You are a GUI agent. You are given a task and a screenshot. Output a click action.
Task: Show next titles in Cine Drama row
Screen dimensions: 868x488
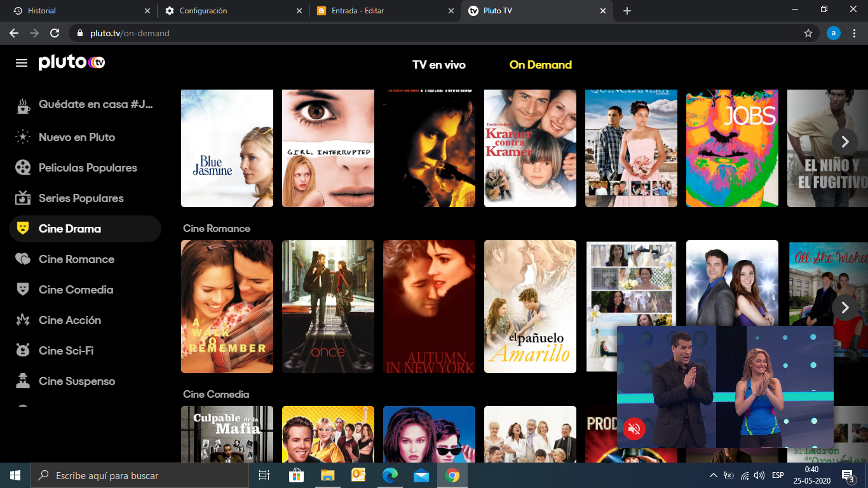pyautogui.click(x=845, y=142)
